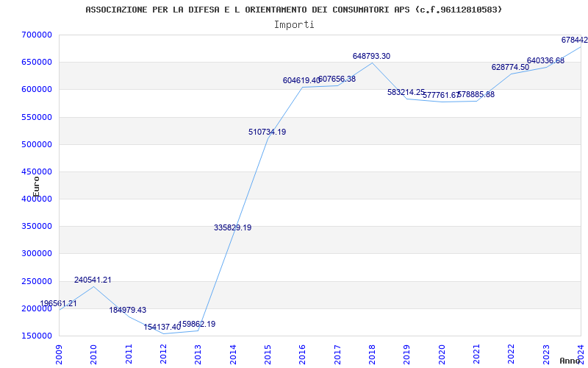This screenshot has height=368, width=588.
Task: Select the data label 240541.21
Action: (x=93, y=280)
